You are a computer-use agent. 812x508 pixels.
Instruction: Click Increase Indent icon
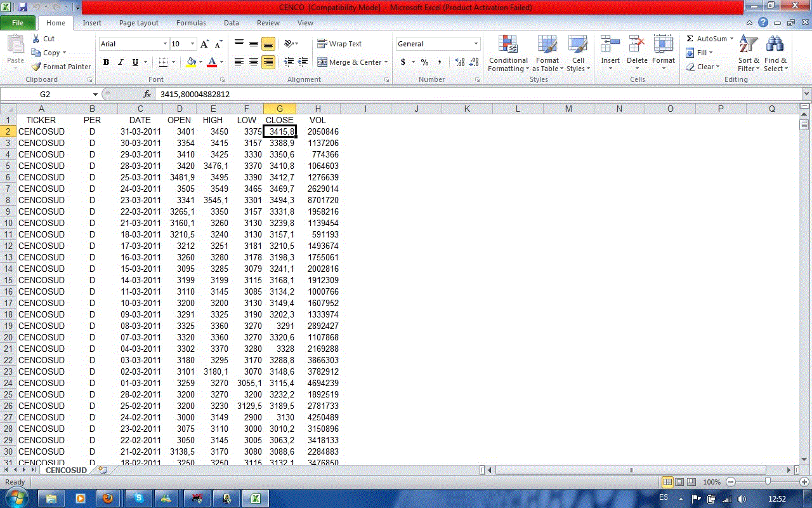(x=303, y=62)
